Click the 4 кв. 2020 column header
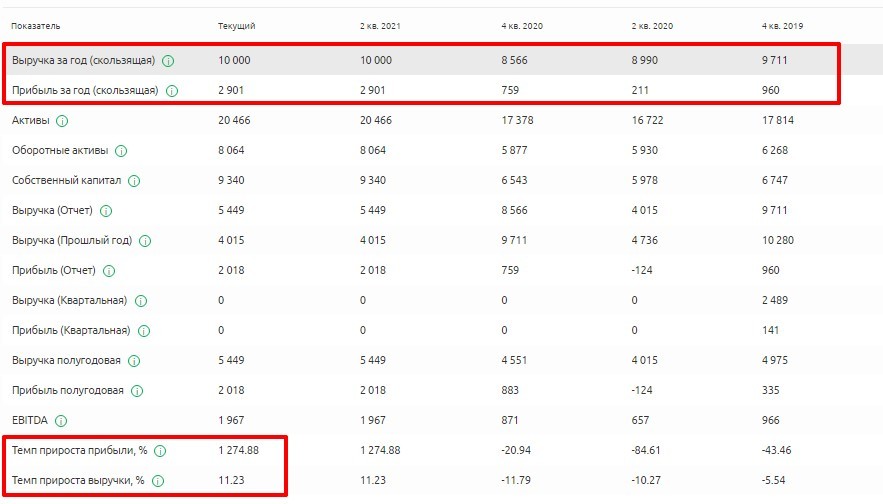Viewport: 883px width, 504px height. coord(522,24)
